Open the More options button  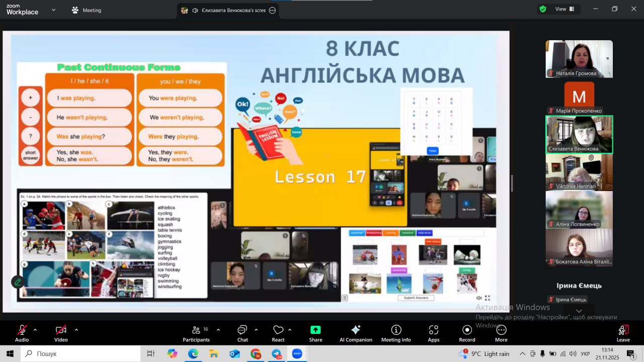click(x=501, y=333)
